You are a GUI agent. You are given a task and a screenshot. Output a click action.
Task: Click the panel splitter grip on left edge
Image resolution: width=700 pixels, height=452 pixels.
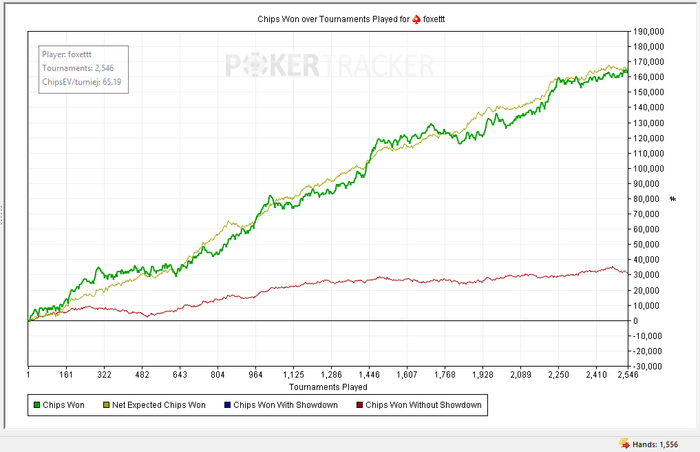pos(1,215)
